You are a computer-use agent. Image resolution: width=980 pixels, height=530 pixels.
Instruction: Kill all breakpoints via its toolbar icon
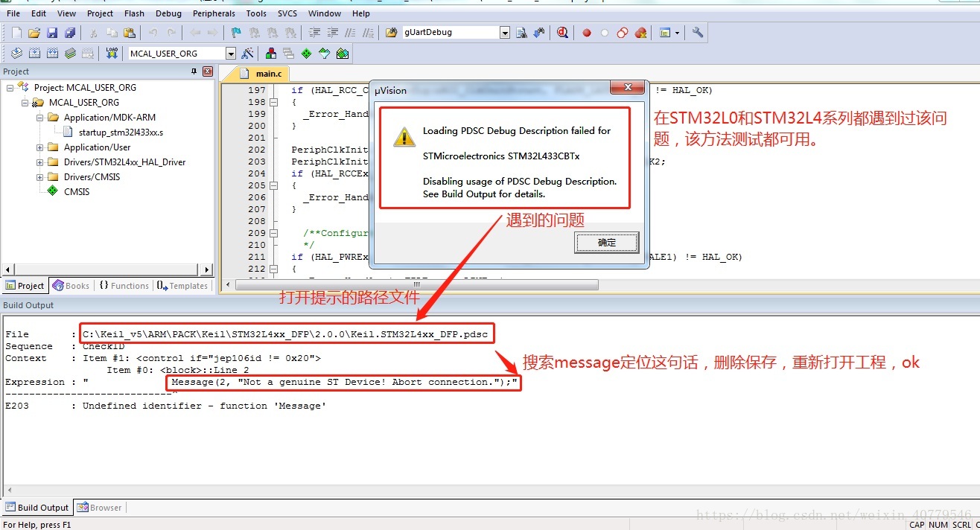[640, 32]
